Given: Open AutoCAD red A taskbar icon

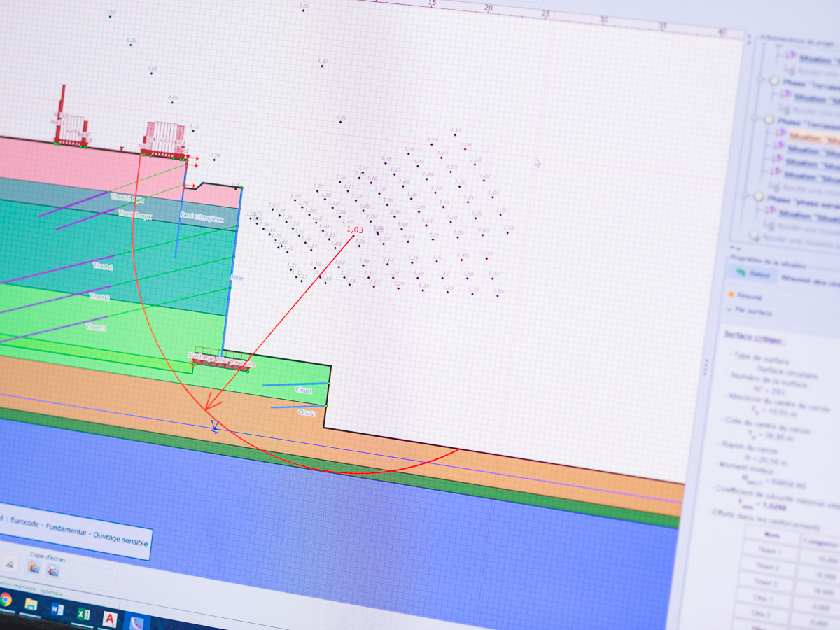Looking at the screenshot, I should [x=110, y=619].
